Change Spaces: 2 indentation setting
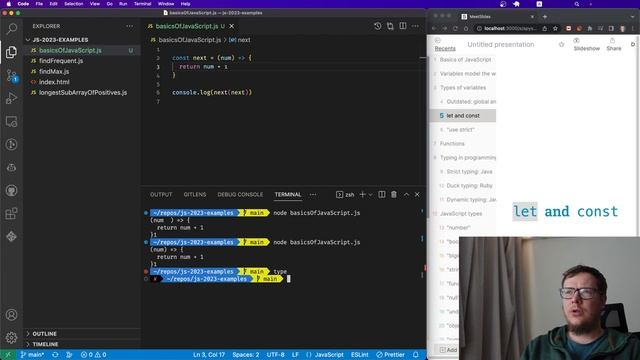640x360 pixels. (x=246, y=355)
